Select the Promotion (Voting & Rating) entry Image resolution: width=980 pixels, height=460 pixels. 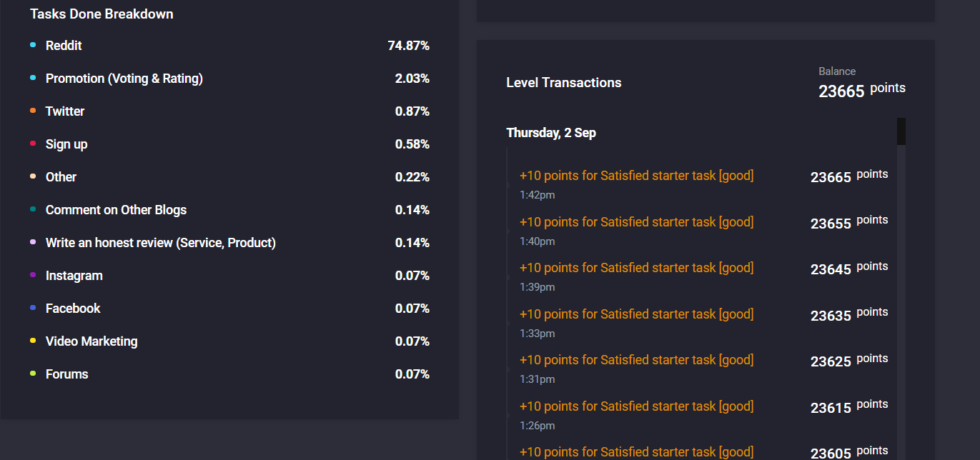[124, 79]
